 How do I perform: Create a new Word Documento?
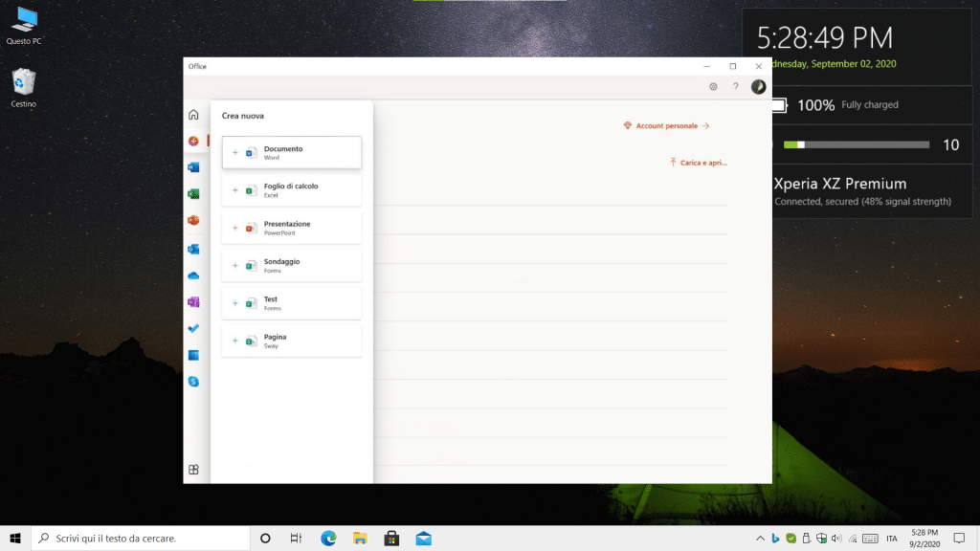(291, 152)
